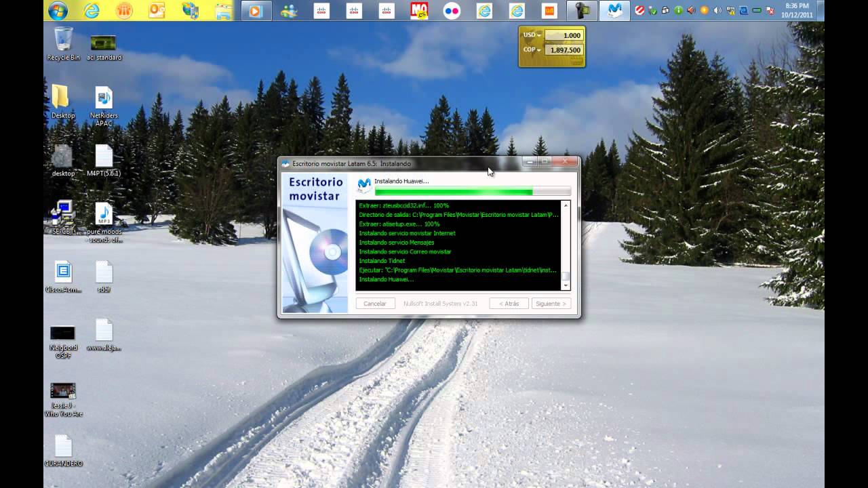This screenshot has width=868, height=488.
Task: Open Windows Live Messenger taskbar icon
Action: (289, 11)
